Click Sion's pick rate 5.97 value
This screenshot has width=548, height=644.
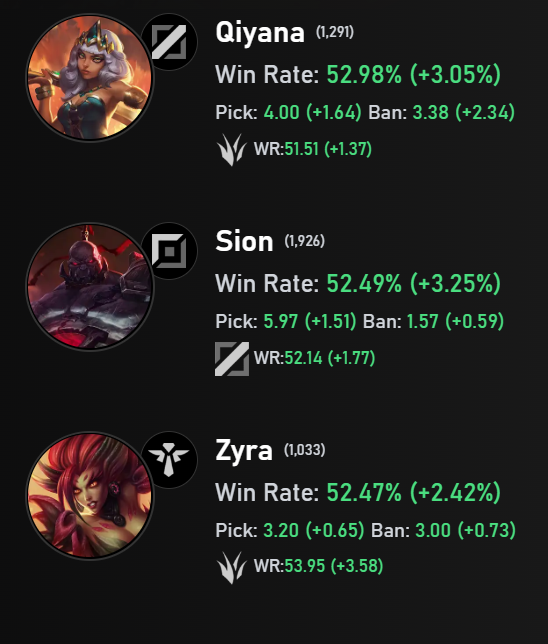[281, 321]
